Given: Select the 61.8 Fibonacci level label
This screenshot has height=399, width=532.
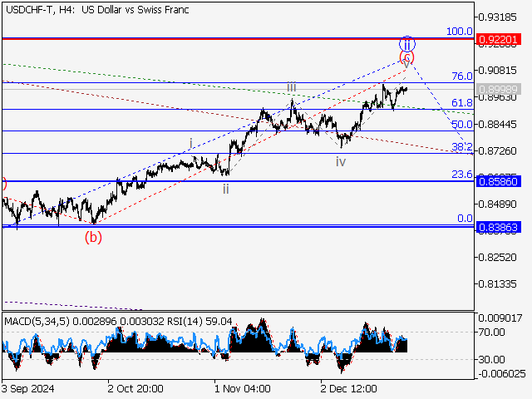Looking at the screenshot, I should (461, 103).
